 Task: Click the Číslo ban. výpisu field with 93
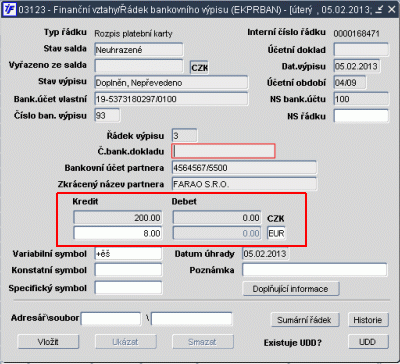[x=107, y=115]
